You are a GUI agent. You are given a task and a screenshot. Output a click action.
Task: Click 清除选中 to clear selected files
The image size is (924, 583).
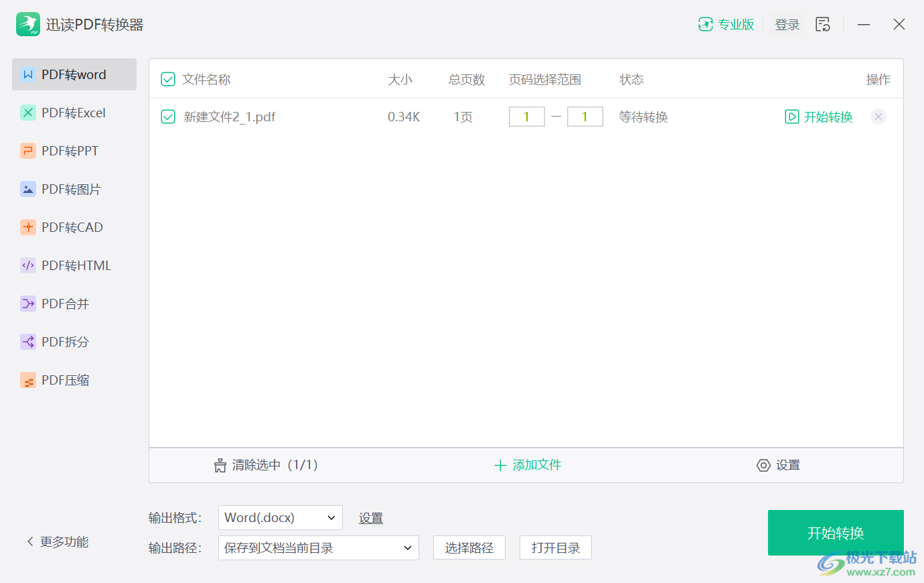click(266, 465)
